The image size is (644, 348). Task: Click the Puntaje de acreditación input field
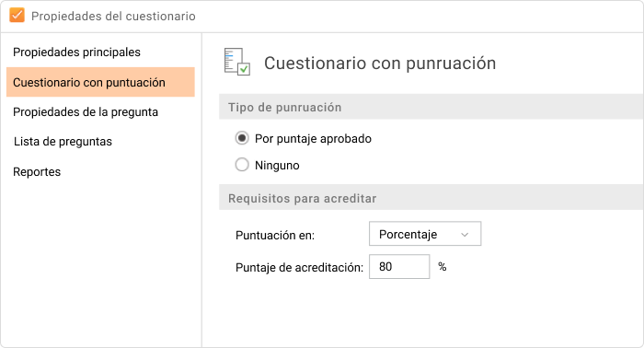coord(399,267)
